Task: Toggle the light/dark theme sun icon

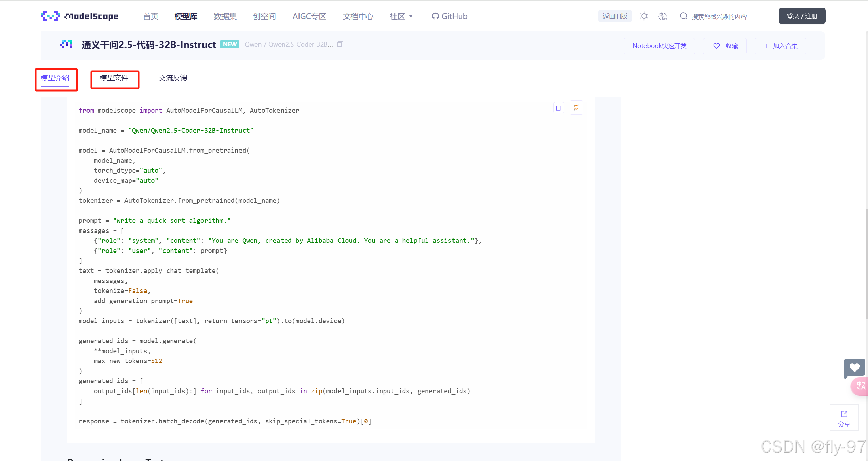Action: [644, 16]
